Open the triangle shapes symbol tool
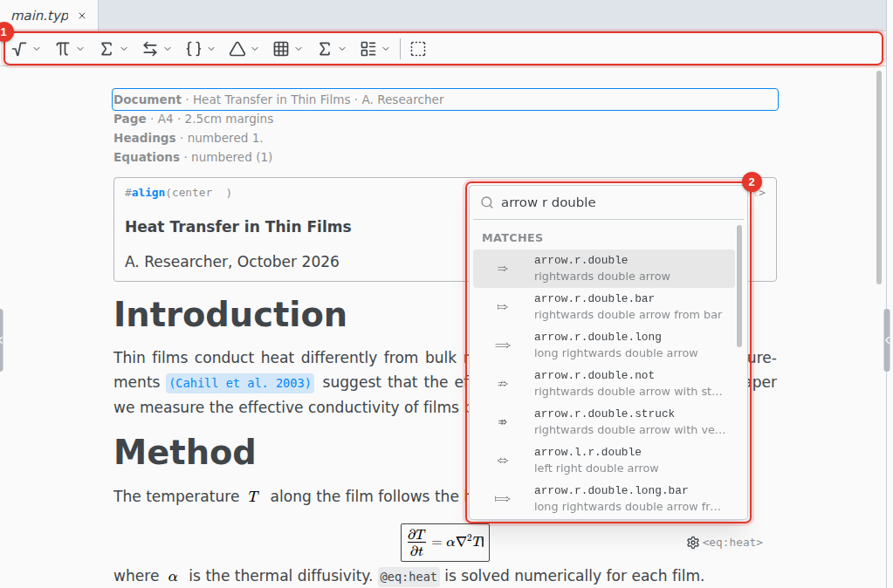This screenshot has width=893, height=588. click(x=237, y=49)
